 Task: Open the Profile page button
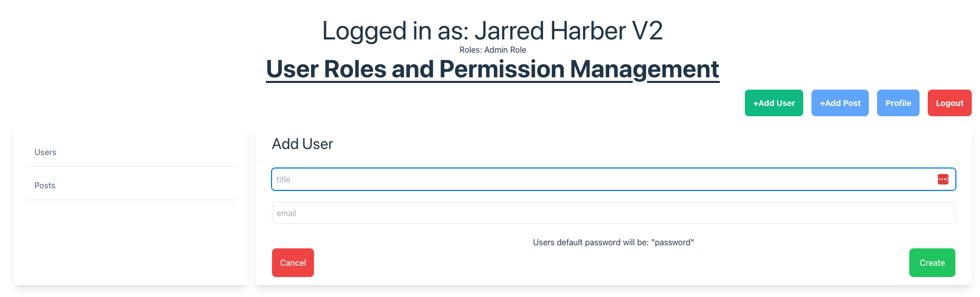(x=898, y=103)
